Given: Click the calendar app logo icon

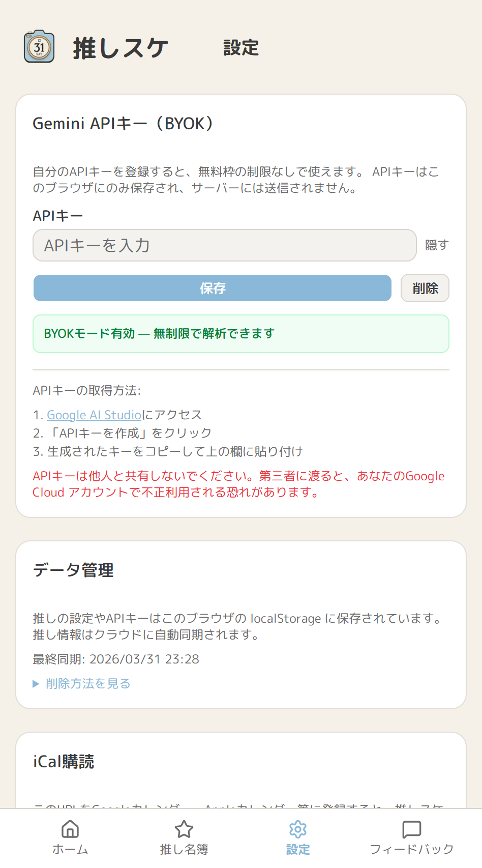Looking at the screenshot, I should coord(39,47).
